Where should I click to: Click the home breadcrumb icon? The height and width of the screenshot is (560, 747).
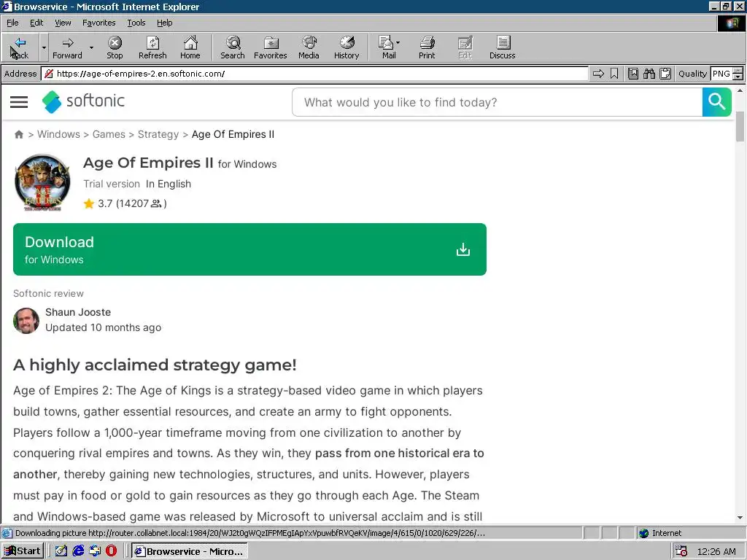tap(19, 134)
